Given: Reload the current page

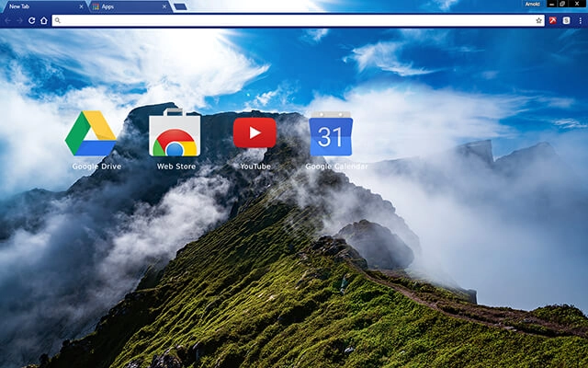Looking at the screenshot, I should (32, 20).
